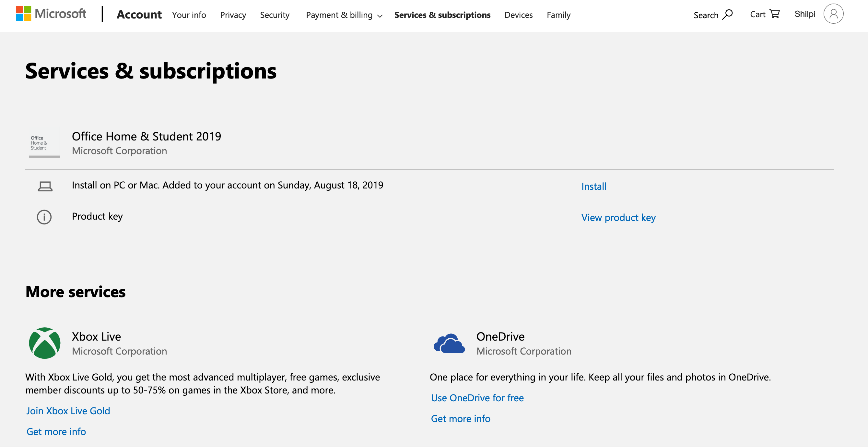Click View product key link
868x447 pixels.
point(618,218)
